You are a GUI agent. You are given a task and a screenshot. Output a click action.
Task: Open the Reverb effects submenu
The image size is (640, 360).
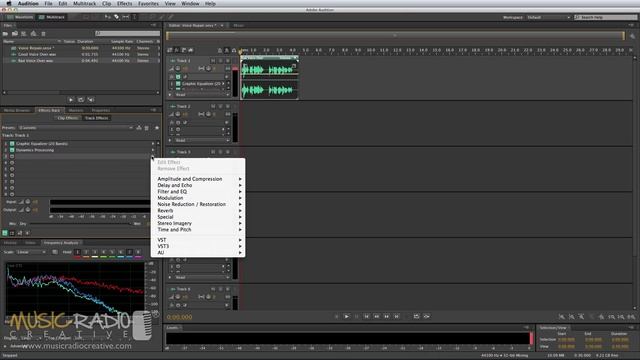[198, 211]
